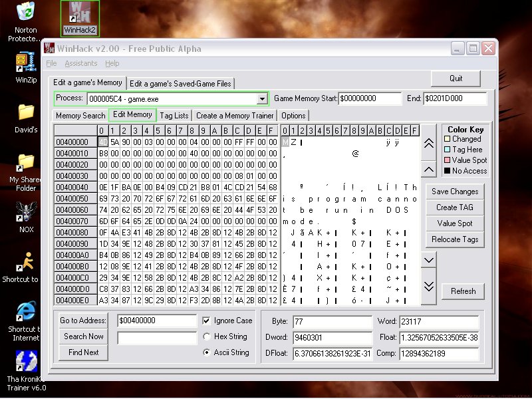The image size is (532, 399).
Task: Move memory view up one step
Action: point(428,170)
